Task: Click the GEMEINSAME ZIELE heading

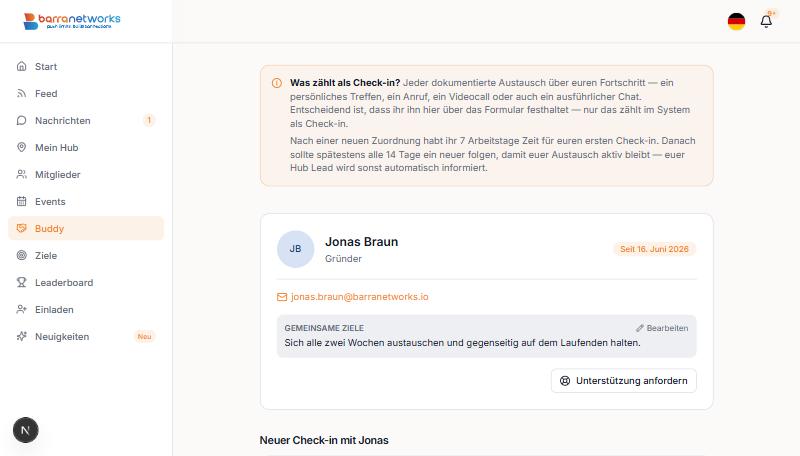Action: click(324, 328)
